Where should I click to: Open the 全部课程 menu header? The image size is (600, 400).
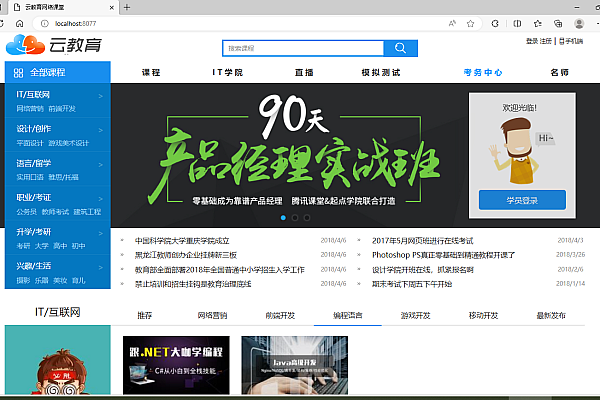pos(58,72)
